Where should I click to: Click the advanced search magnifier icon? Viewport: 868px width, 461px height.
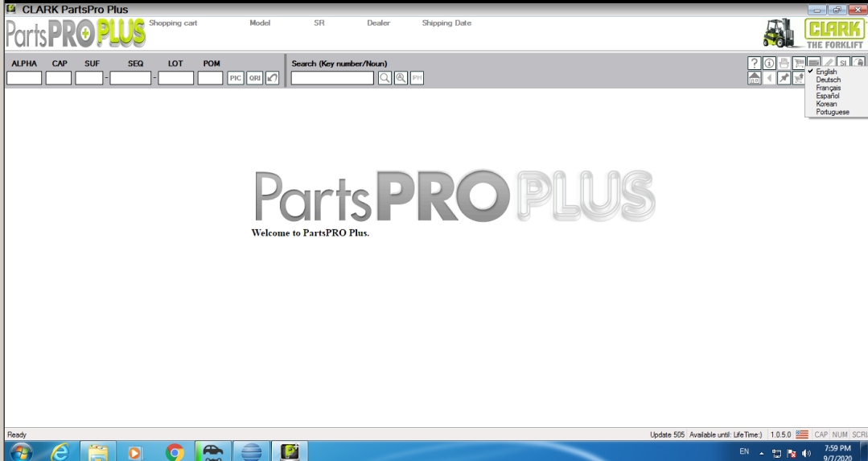[401, 78]
